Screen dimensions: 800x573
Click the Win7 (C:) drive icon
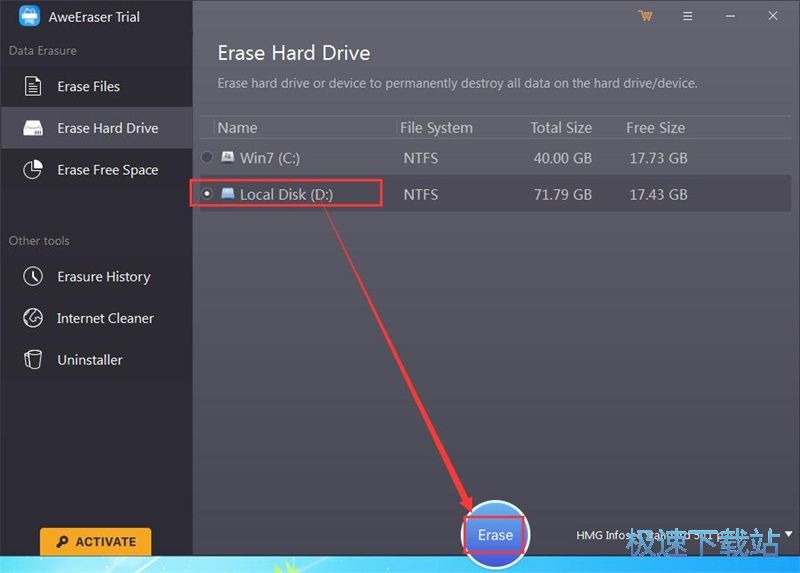click(x=228, y=156)
